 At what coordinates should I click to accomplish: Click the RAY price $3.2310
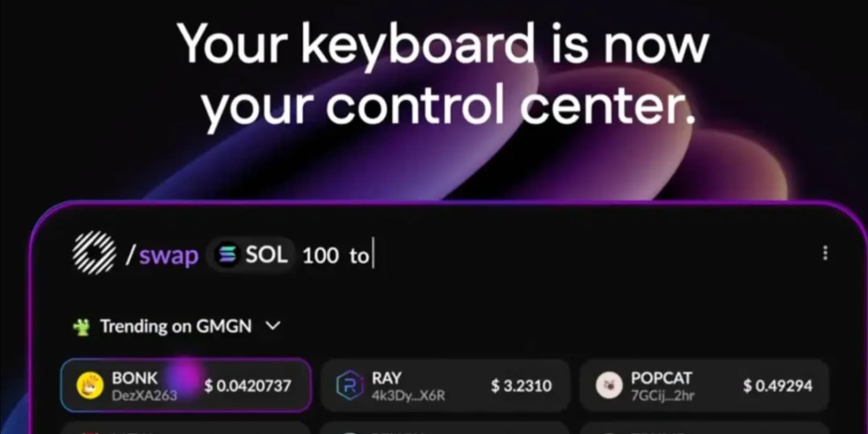click(521, 386)
